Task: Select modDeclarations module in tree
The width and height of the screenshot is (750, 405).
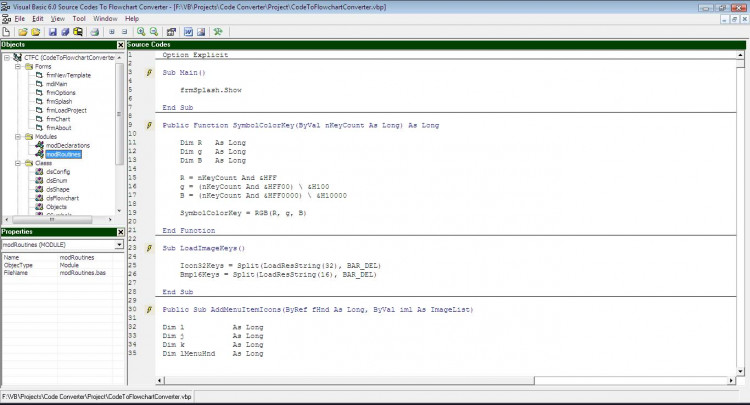Action: 66,145
